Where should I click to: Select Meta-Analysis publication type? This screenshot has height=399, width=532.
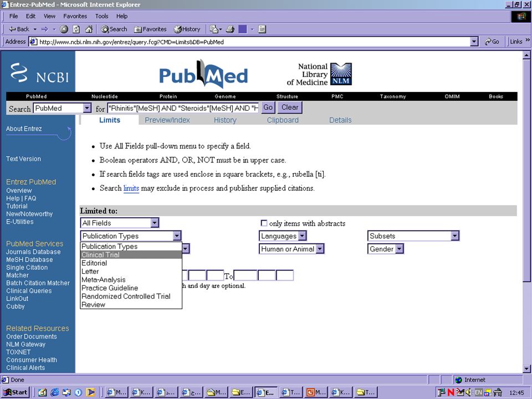(x=131, y=279)
